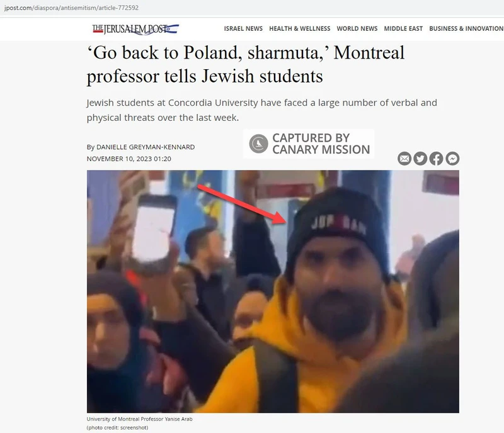The height and width of the screenshot is (433, 504).
Task: Share the article on Facebook
Action: (x=436, y=159)
